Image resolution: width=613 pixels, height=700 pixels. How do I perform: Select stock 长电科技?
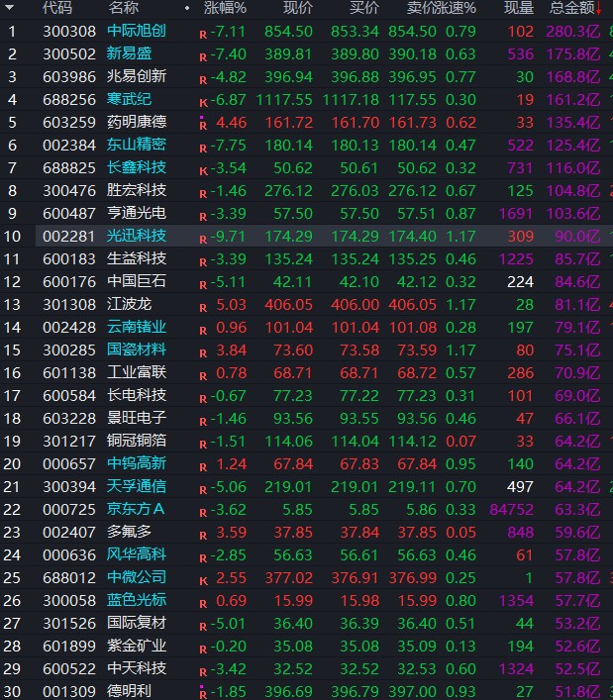[137, 395]
